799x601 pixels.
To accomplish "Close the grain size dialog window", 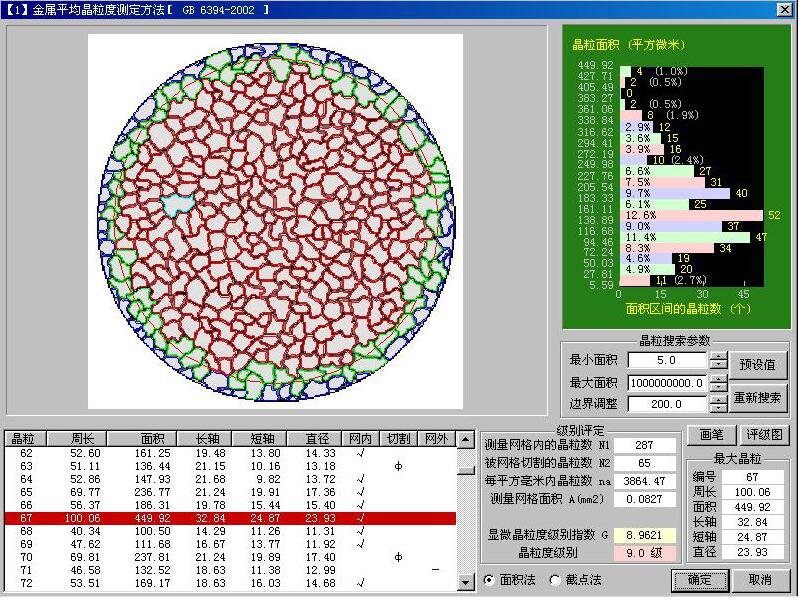I will [785, 9].
